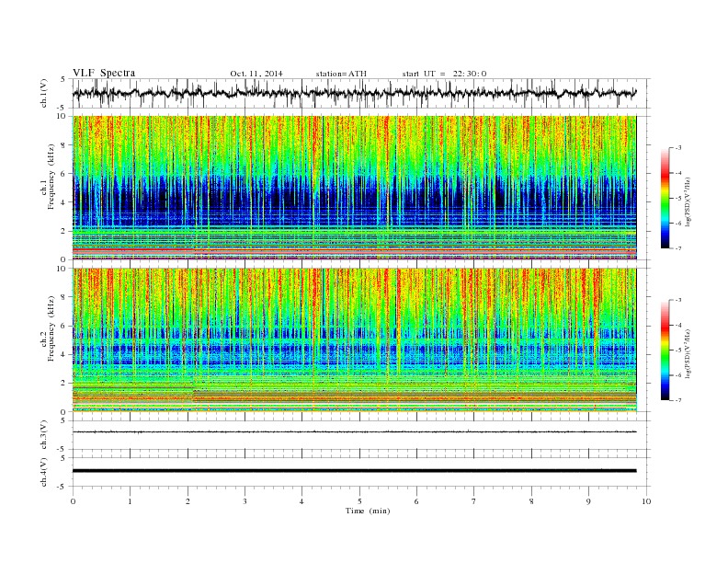Click the ch.1 spectrogram plot
Screen dimensions: 728x563
(x=355, y=188)
